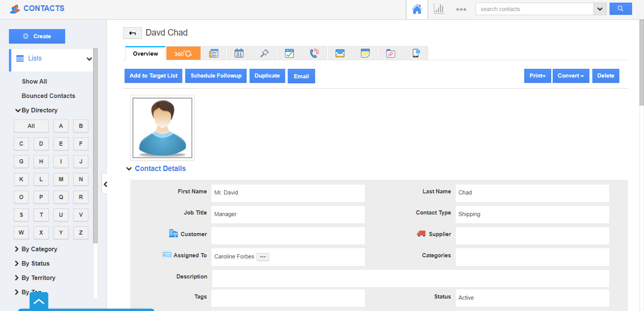Image resolution: width=644 pixels, height=311 pixels.
Task: Collapse the Contact Details section
Action: pyautogui.click(x=129, y=169)
